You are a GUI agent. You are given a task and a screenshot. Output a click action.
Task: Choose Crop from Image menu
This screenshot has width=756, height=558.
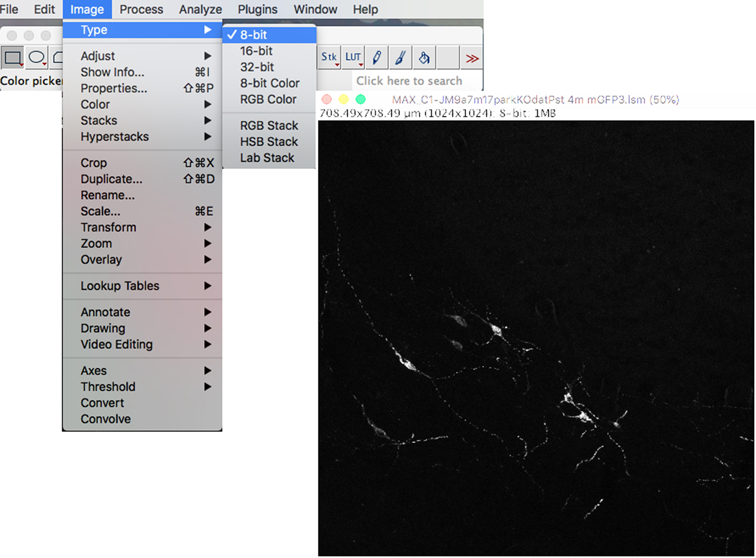142,163
